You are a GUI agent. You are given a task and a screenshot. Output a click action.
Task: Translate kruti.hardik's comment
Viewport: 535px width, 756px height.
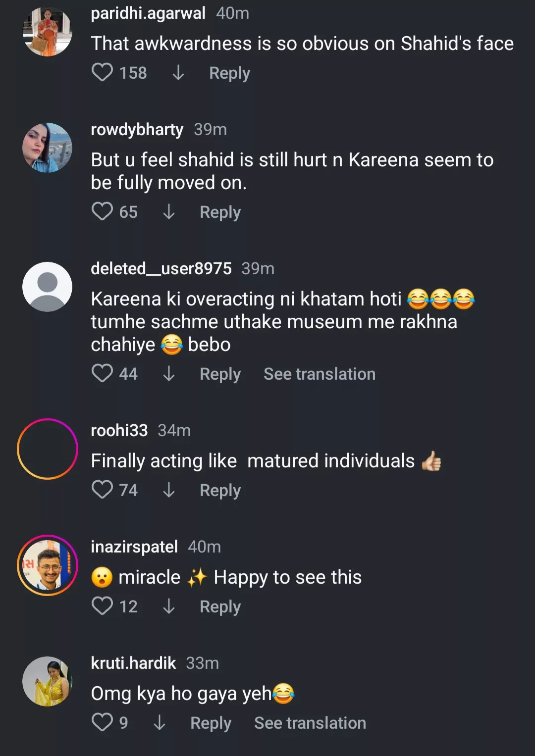pos(310,723)
